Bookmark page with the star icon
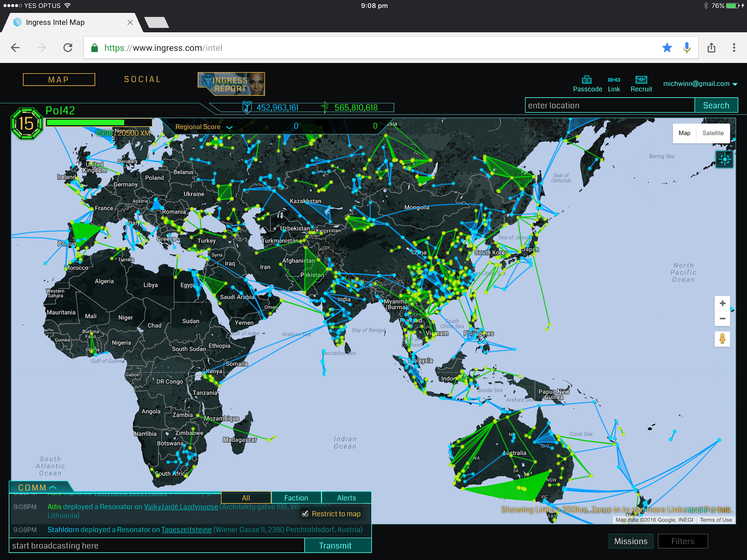 tap(667, 48)
